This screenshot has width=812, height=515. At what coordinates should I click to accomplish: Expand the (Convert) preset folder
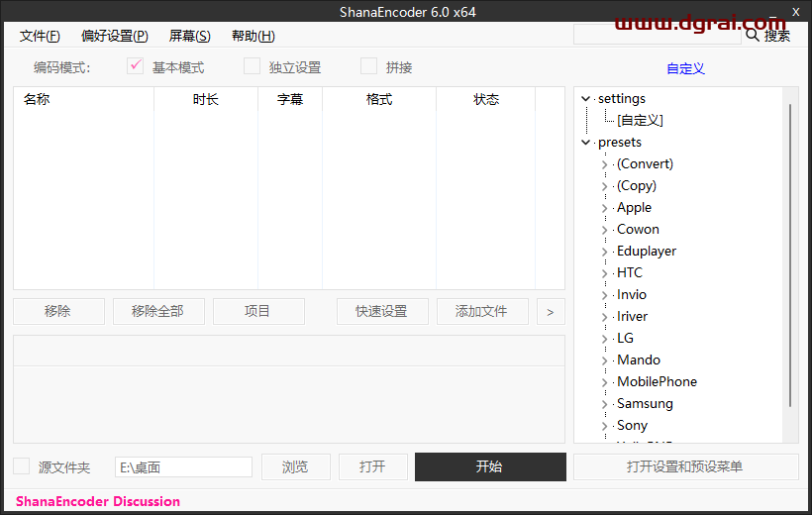tap(604, 164)
